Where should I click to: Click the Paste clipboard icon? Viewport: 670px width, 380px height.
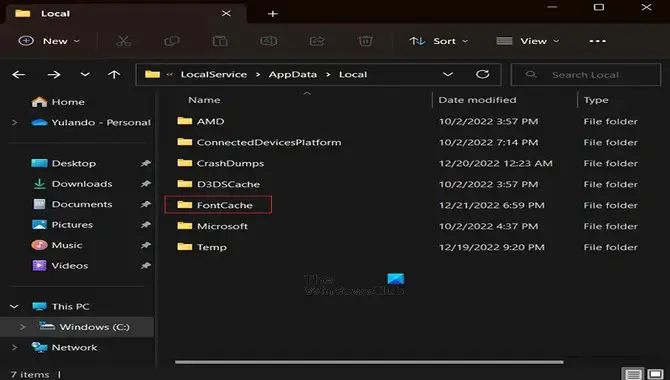coord(220,41)
